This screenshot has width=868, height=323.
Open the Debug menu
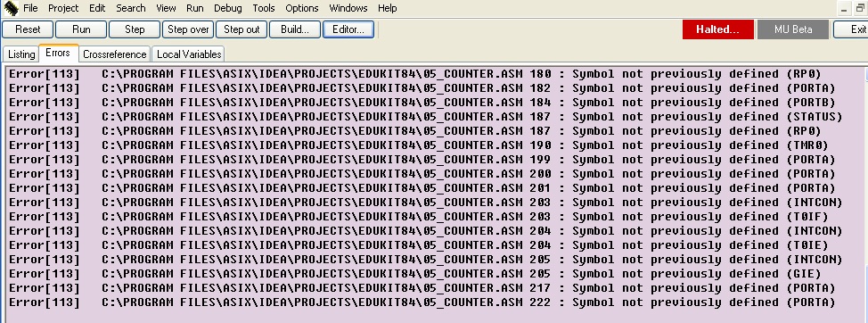coord(228,8)
